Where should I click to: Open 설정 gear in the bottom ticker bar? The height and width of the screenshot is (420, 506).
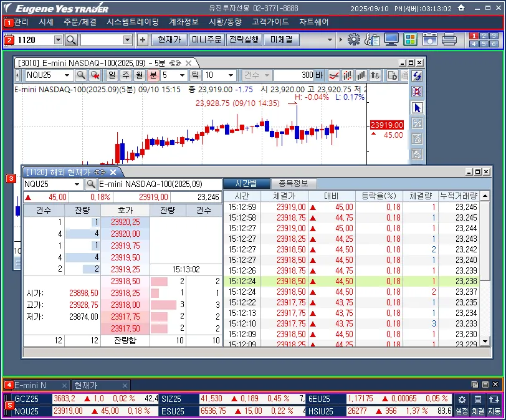[462, 404]
